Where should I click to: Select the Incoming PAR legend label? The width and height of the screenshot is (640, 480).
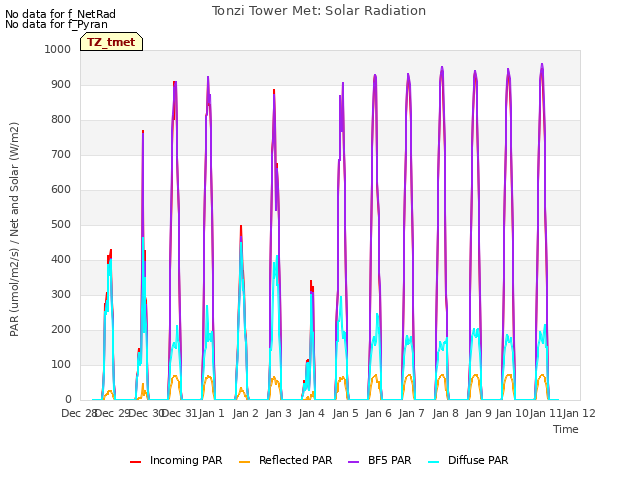186,460
